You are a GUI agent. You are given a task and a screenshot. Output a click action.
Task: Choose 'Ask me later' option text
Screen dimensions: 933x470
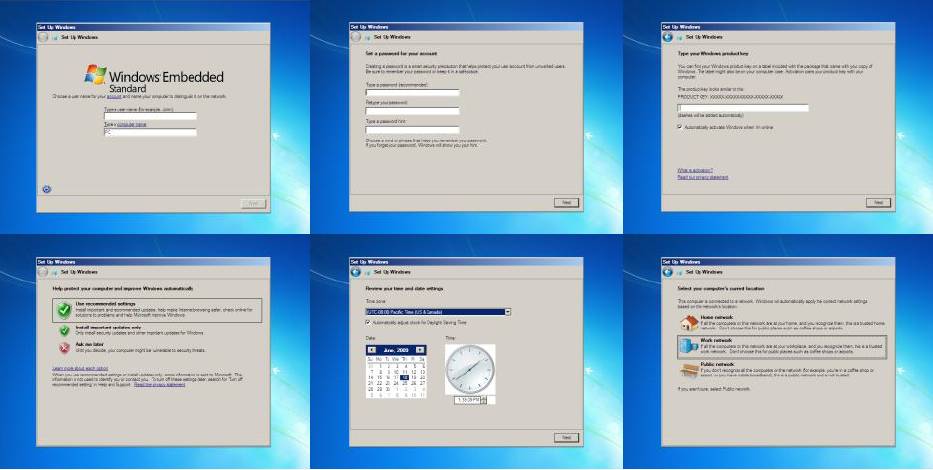(x=90, y=344)
